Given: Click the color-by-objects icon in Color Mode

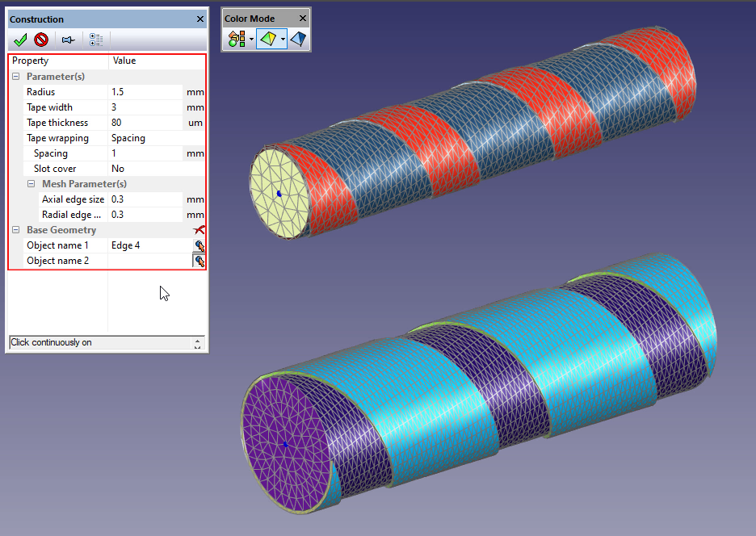Looking at the screenshot, I should tap(236, 39).
